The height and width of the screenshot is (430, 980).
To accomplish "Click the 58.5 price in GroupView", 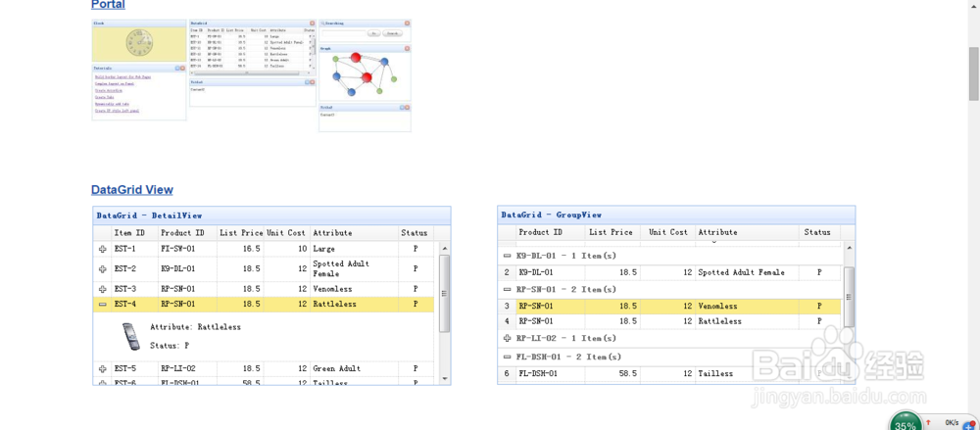I will click(612, 374).
